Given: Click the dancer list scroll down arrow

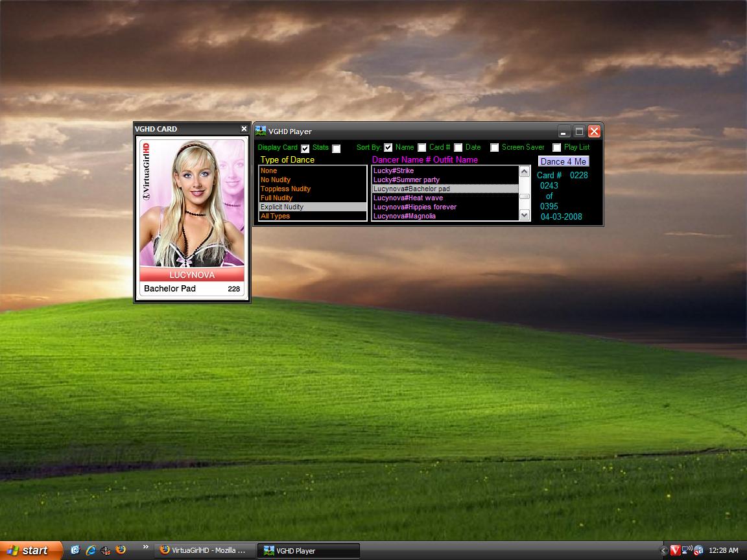Looking at the screenshot, I should click(x=525, y=215).
